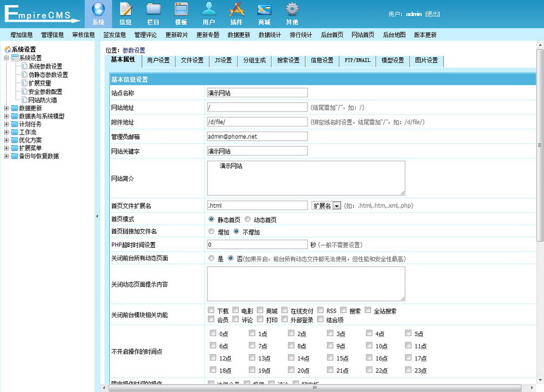Check the 全站搜索 checkbox
The height and width of the screenshot is (392, 544).
[368, 310]
